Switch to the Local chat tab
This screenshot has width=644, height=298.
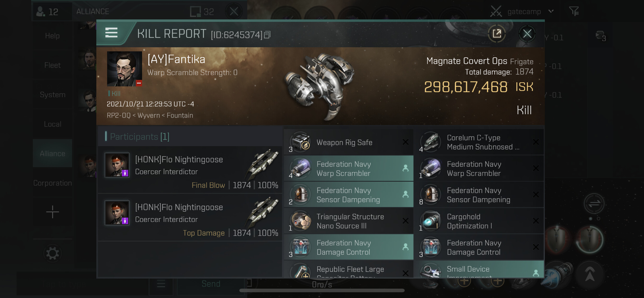[x=52, y=124]
